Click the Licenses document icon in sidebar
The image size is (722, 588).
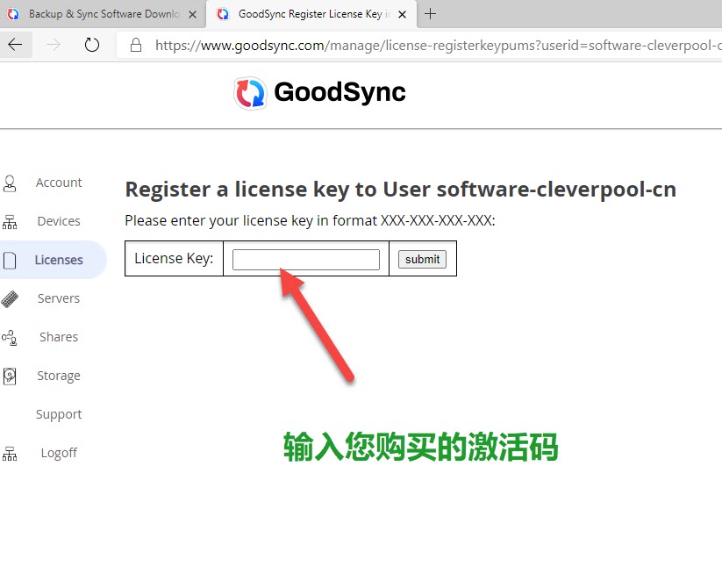point(10,260)
